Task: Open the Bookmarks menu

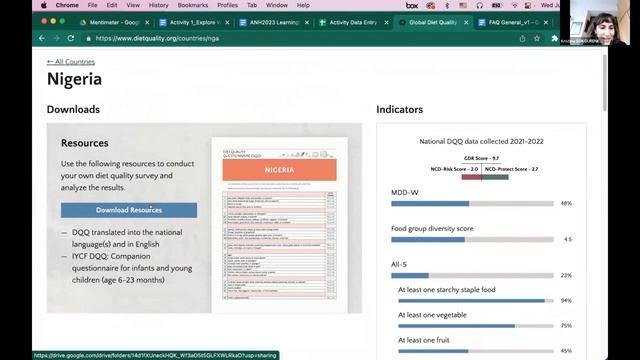Action: click(x=193, y=5)
